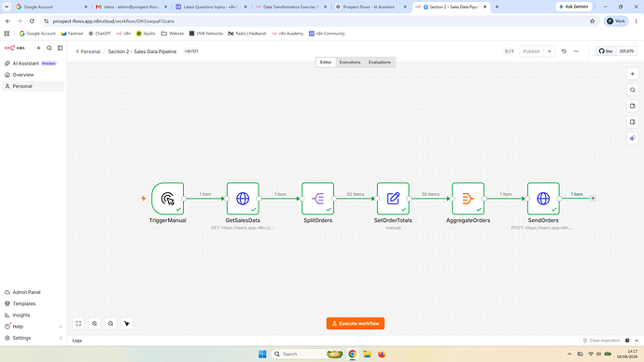Click the sidebar plus create icon
Viewport: 644px width, 362px height.
click(x=38, y=48)
